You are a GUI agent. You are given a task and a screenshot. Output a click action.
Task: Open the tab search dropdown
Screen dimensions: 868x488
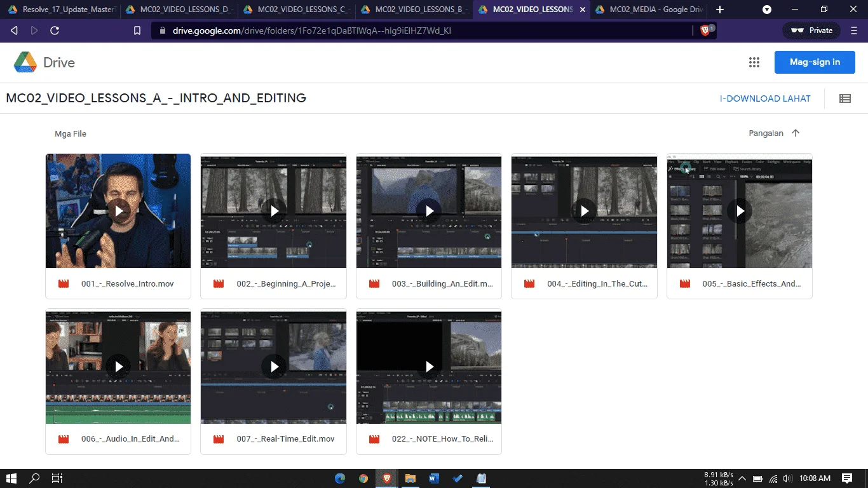point(767,10)
